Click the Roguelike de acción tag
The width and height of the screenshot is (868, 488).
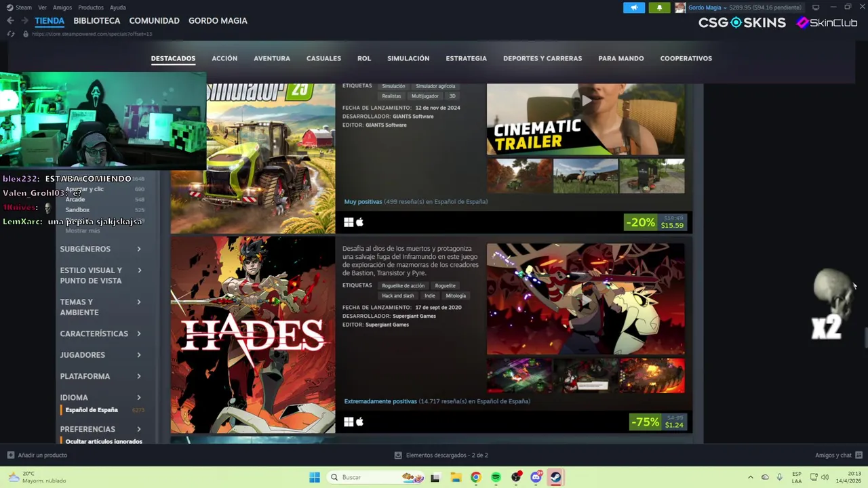[x=403, y=286]
